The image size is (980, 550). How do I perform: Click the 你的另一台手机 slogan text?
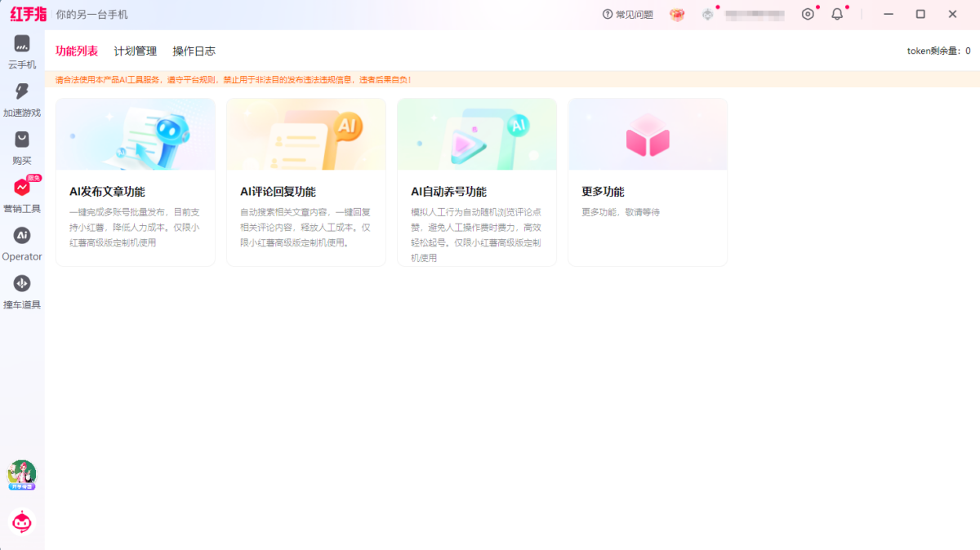91,15
